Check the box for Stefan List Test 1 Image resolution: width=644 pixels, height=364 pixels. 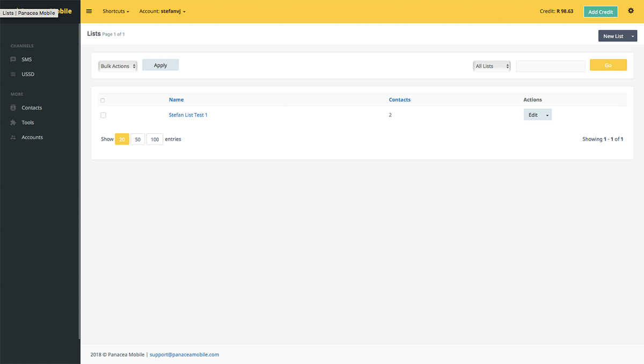click(104, 115)
